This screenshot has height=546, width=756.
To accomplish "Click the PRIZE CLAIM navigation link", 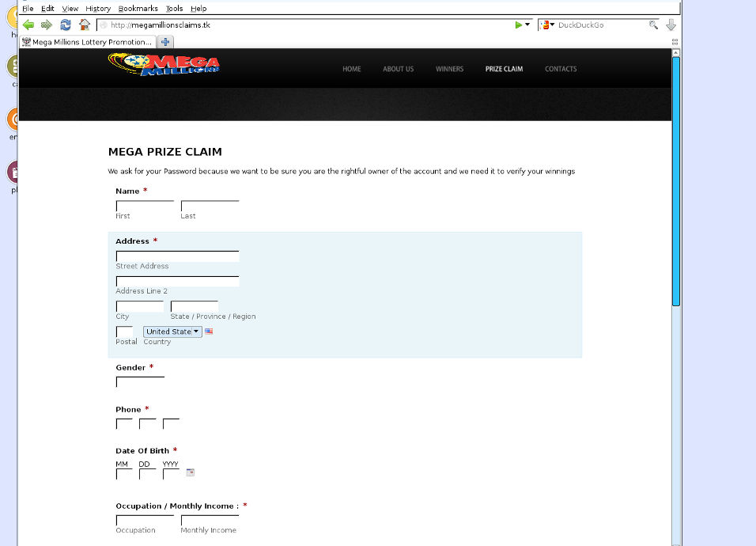I will coord(504,69).
